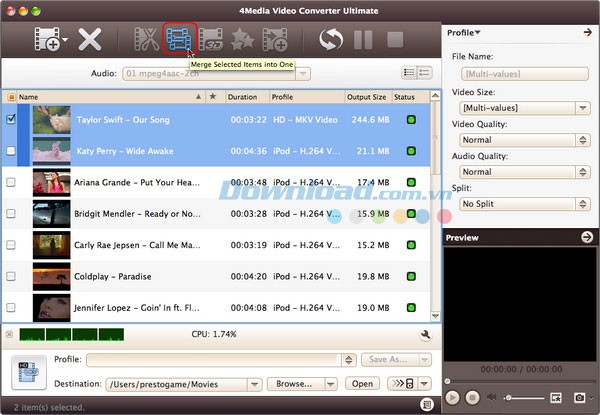Adjust the preview volume slider
Image resolution: width=600 pixels, height=415 pixels.
tap(520, 398)
